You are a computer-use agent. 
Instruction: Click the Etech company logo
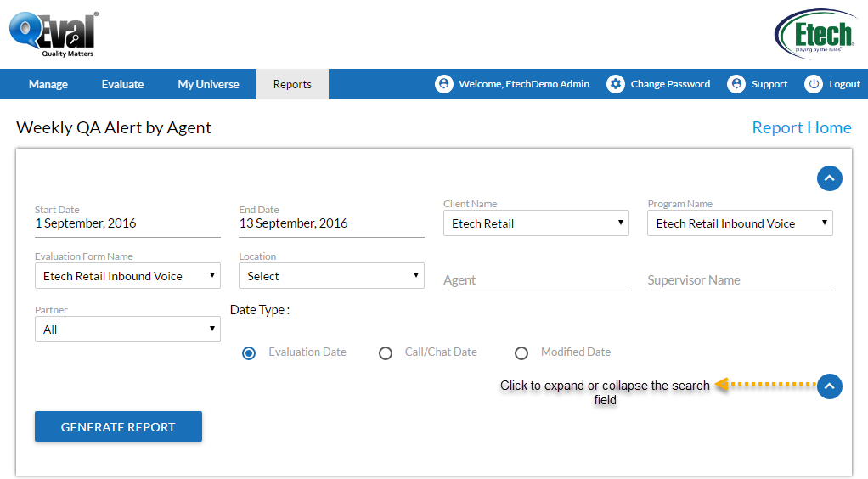815,34
